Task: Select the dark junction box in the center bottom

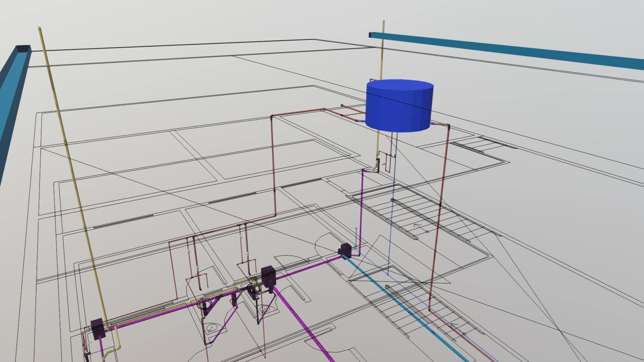Action: pos(268,277)
